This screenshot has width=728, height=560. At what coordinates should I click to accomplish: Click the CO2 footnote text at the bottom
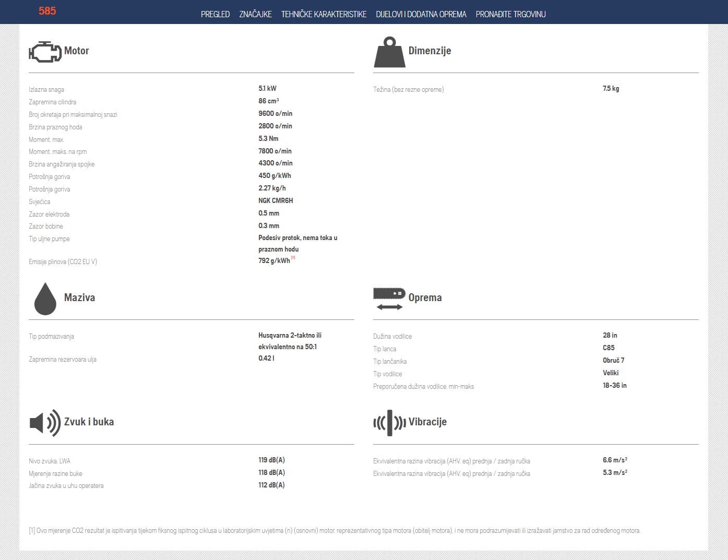point(334,530)
